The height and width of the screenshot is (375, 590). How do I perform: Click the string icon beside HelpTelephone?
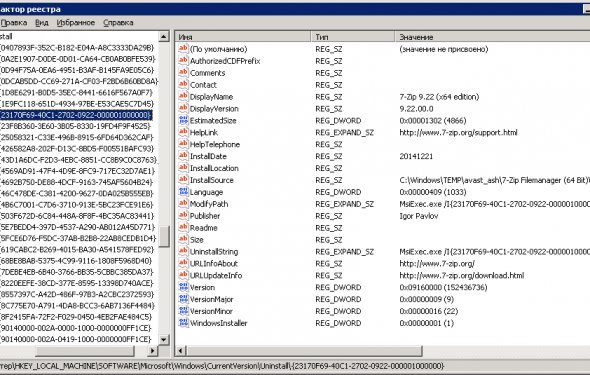click(x=183, y=144)
